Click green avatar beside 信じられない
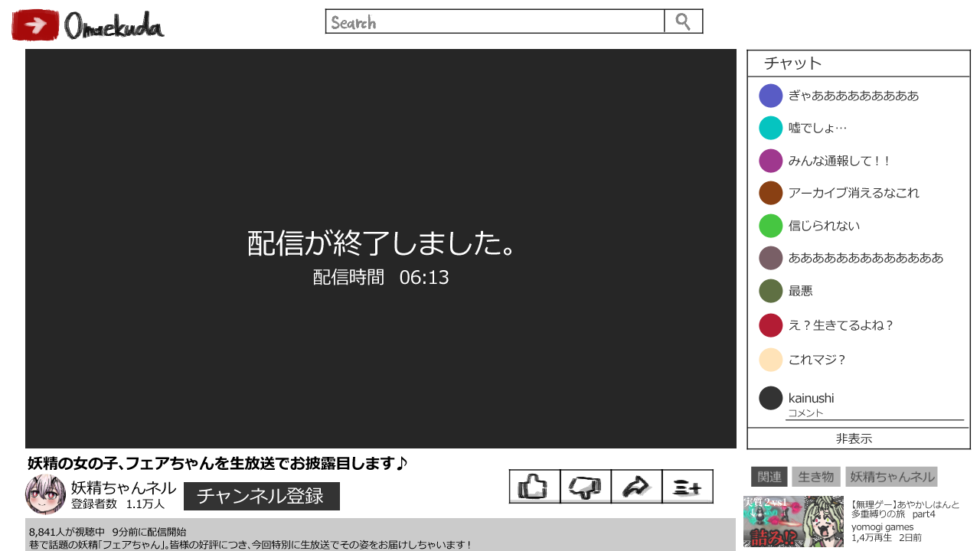The width and height of the screenshot is (980, 551). click(x=771, y=226)
